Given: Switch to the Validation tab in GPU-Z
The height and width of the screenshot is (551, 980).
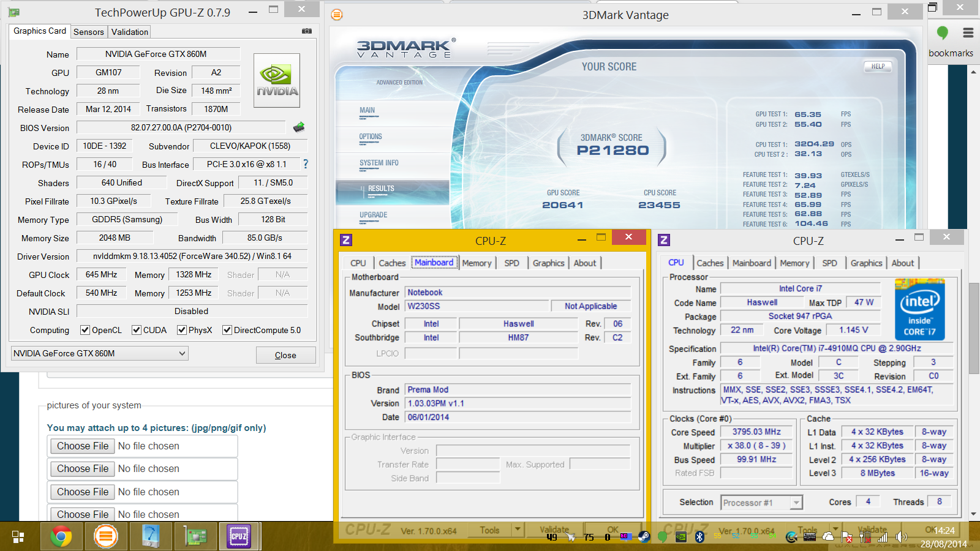Looking at the screenshot, I should tap(130, 32).
